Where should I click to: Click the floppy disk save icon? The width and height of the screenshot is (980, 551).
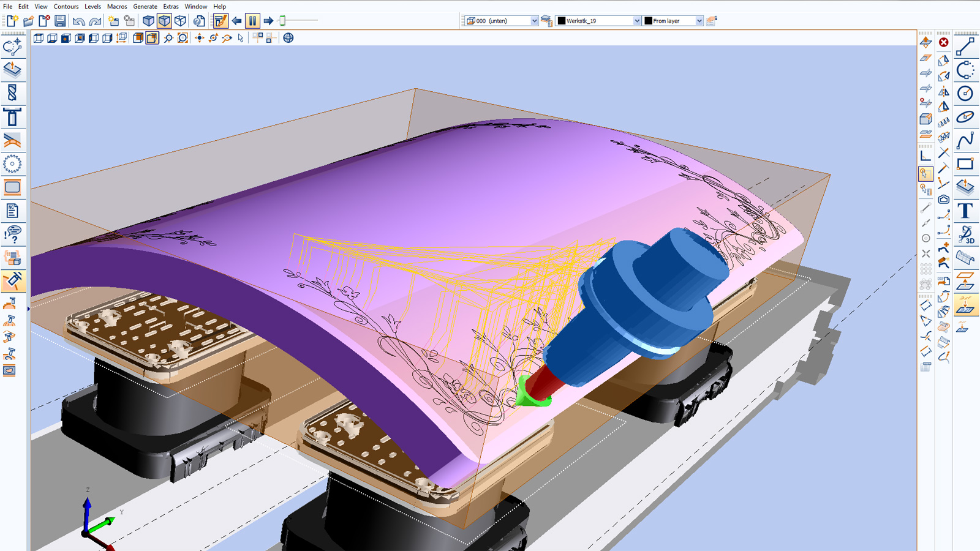click(x=60, y=21)
